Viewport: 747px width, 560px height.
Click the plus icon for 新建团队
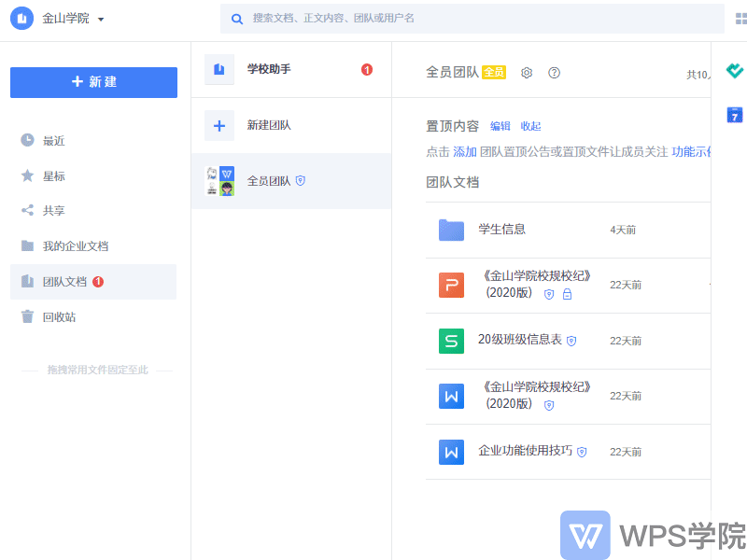click(219, 126)
